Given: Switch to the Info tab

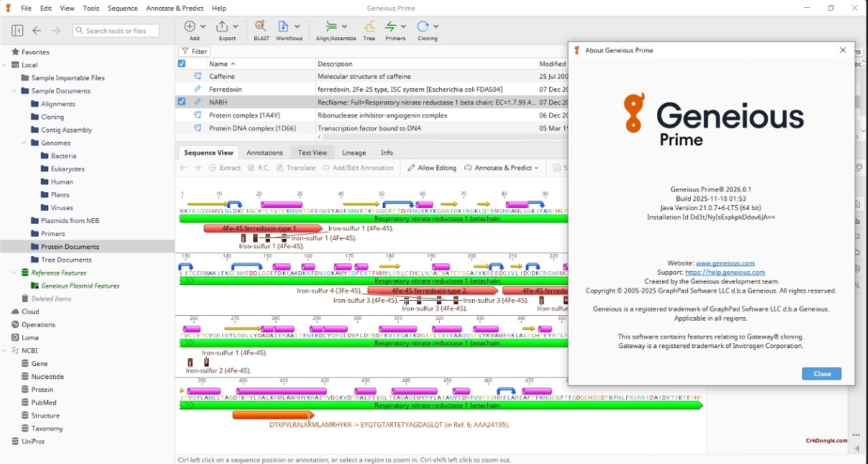Looking at the screenshot, I should click(x=387, y=153).
